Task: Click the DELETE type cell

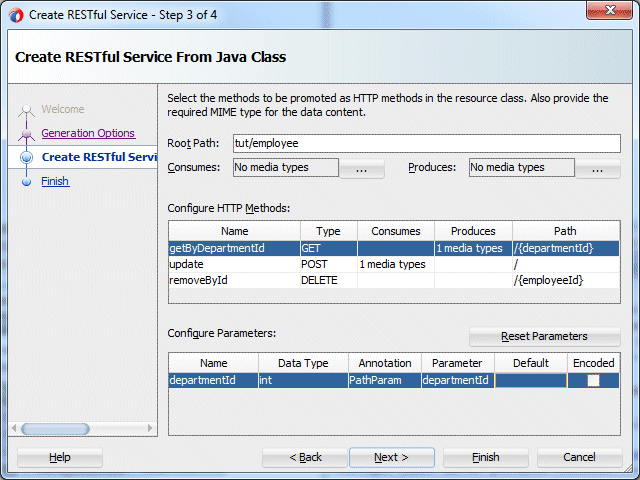Action: point(329,280)
